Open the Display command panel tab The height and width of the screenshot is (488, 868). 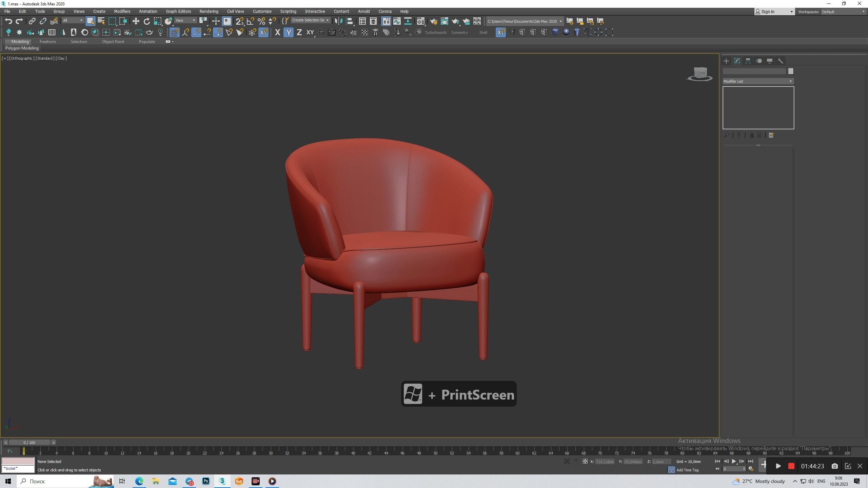769,61
